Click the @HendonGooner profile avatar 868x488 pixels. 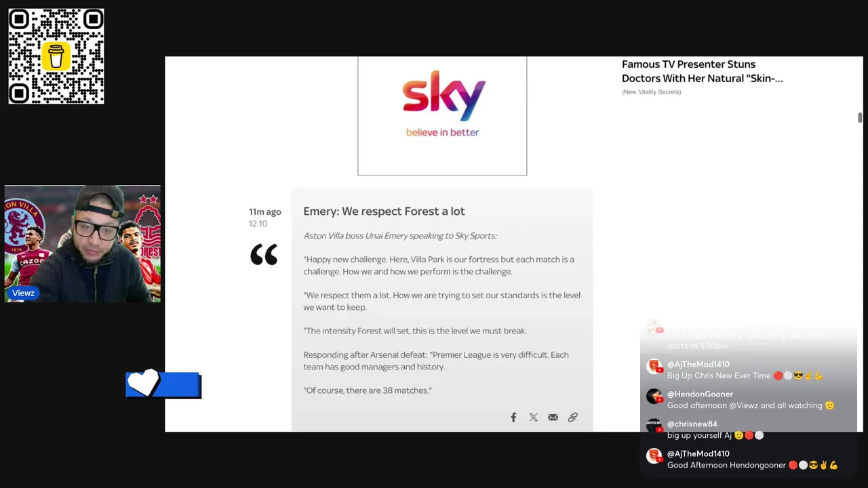point(654,396)
